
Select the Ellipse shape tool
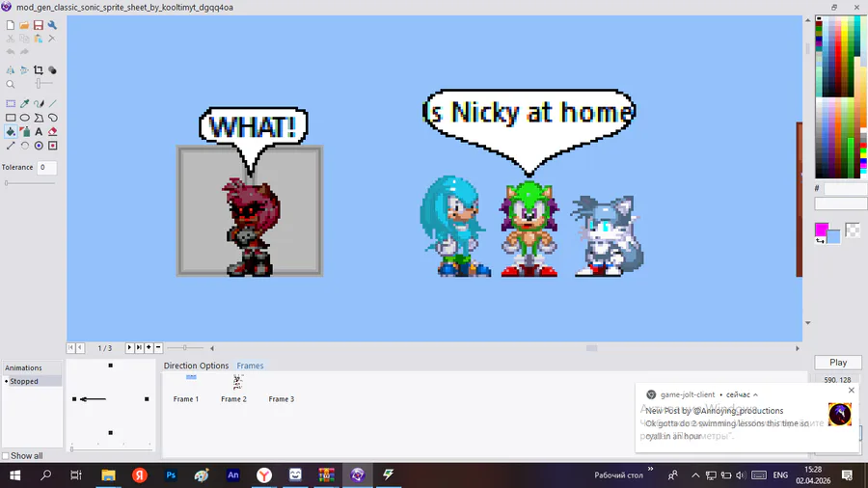coord(24,118)
